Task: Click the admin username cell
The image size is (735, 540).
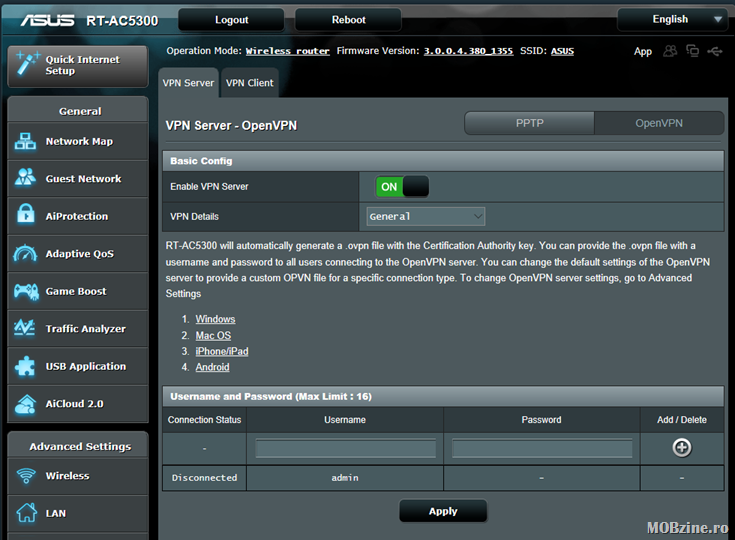Action: 345,478
